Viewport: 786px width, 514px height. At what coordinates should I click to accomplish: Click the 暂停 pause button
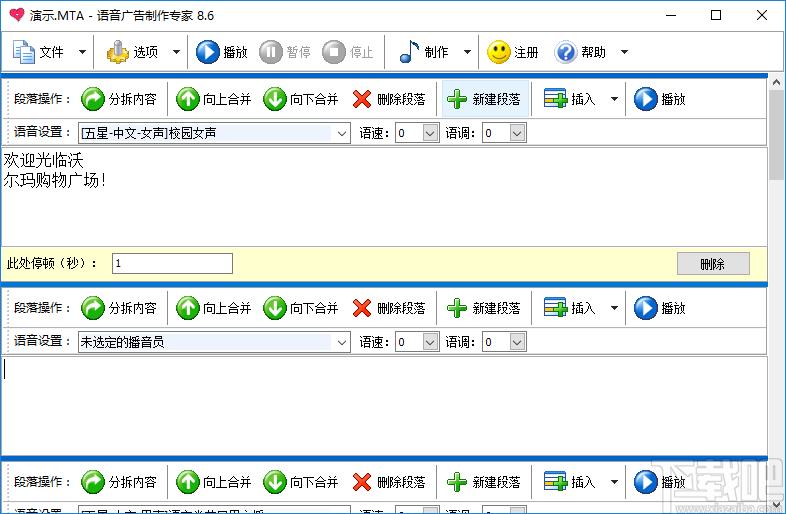click(285, 52)
